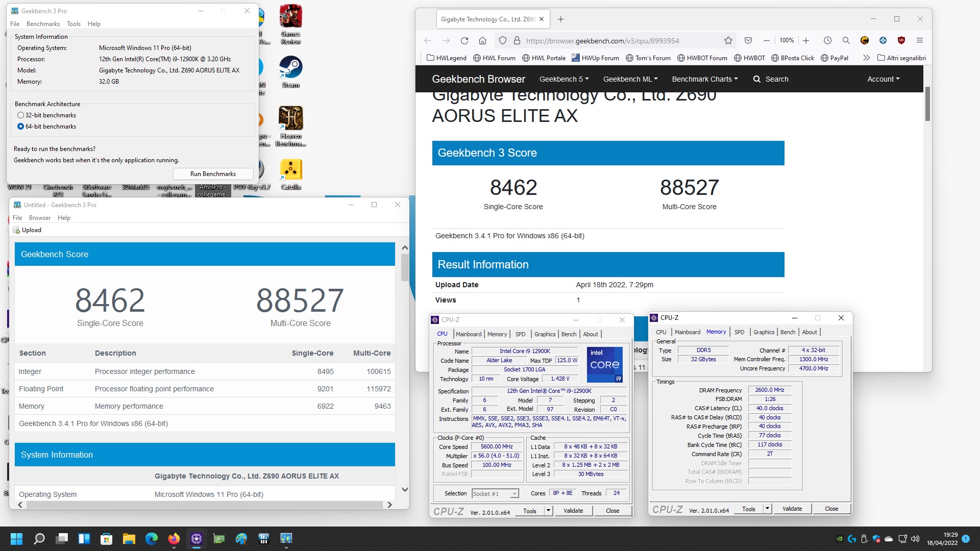Open Altri segnalibri bookmarks folder
Viewport: 980px width, 551px height.
(x=901, y=58)
